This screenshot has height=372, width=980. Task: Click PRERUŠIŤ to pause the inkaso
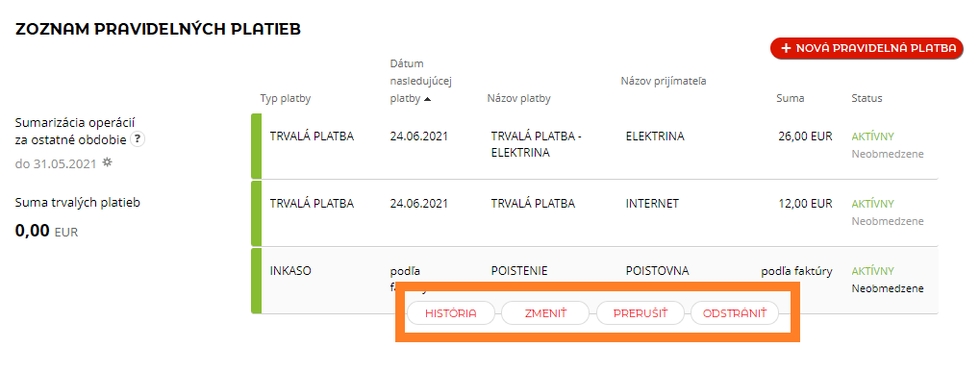tap(640, 313)
